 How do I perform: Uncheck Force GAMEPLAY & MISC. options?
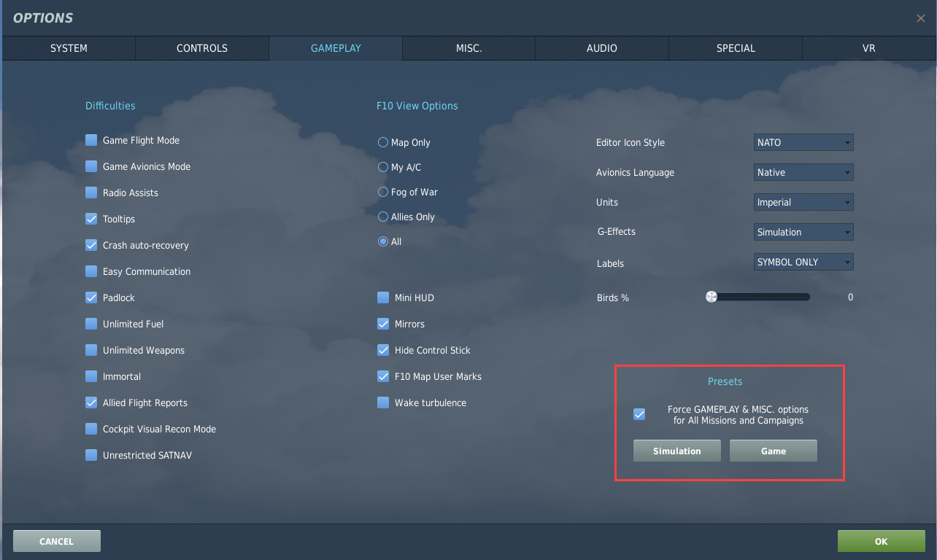(x=639, y=414)
